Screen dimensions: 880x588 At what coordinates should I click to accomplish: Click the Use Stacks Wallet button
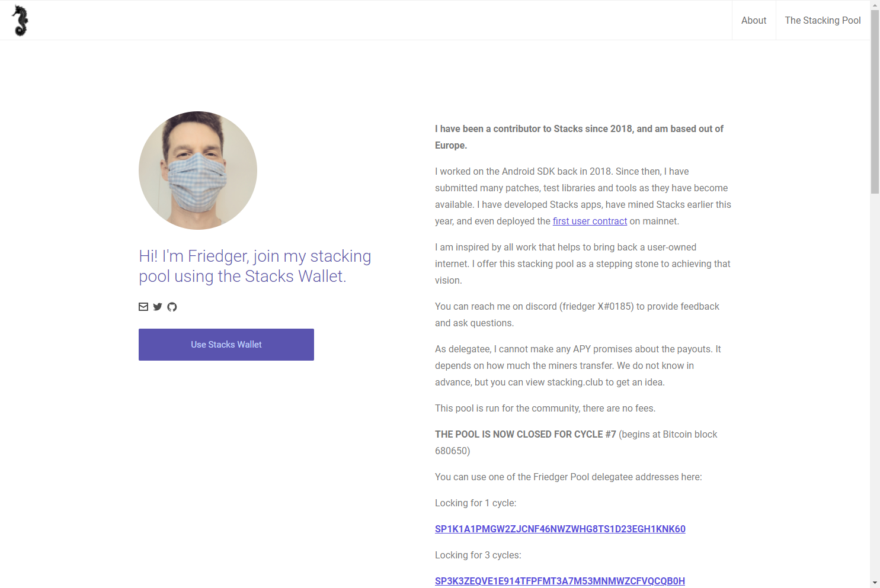pyautogui.click(x=226, y=345)
